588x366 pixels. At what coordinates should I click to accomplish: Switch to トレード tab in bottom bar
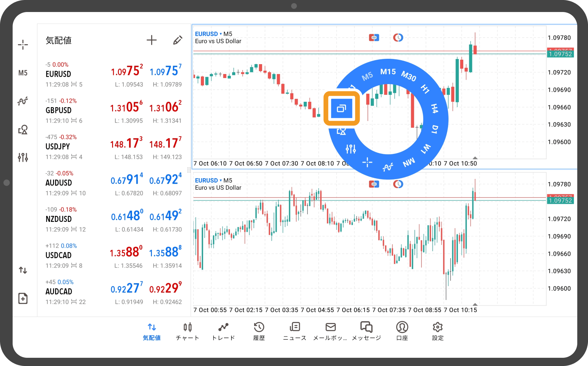coord(223,331)
